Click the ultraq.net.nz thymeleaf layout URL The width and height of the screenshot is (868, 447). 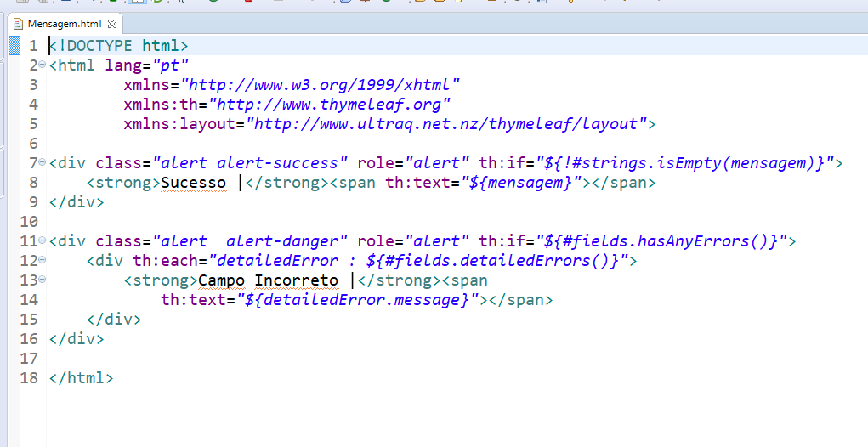(446, 124)
